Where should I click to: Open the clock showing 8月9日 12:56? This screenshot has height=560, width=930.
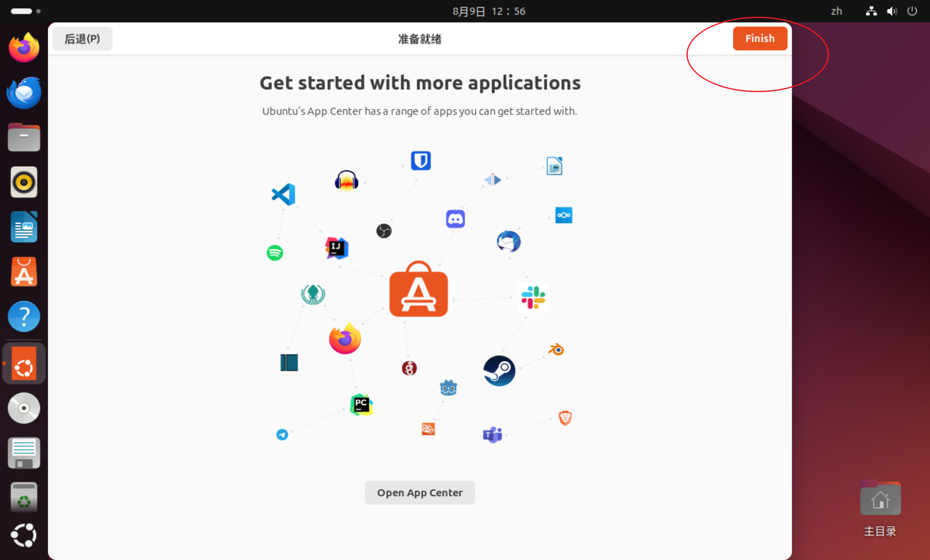click(489, 11)
